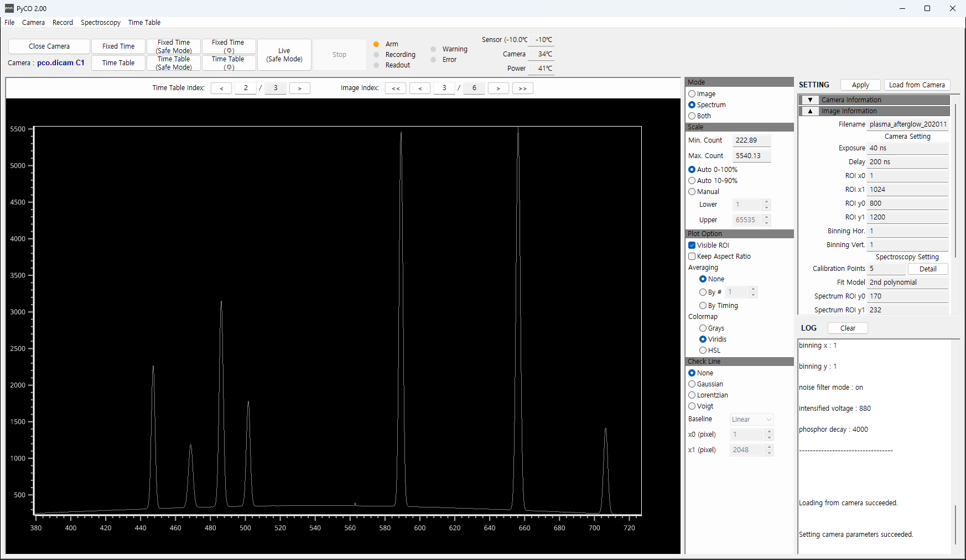The height and width of the screenshot is (560, 966).
Task: Open the File menu
Action: pos(9,23)
